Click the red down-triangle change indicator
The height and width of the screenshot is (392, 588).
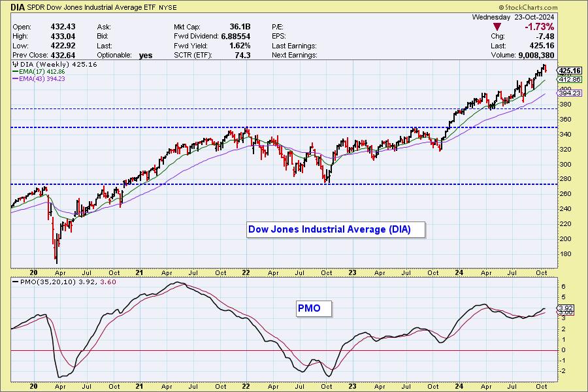coord(497,27)
